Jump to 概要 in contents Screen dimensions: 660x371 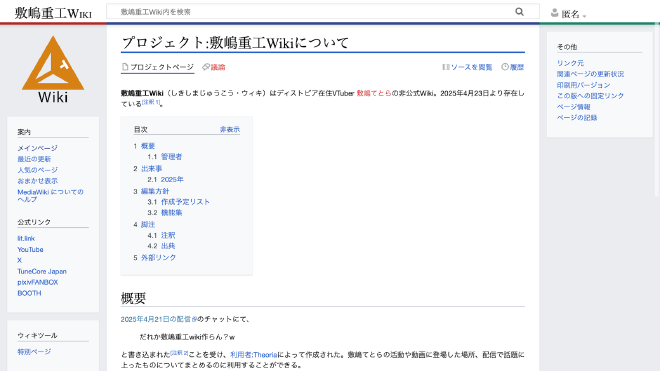point(148,146)
